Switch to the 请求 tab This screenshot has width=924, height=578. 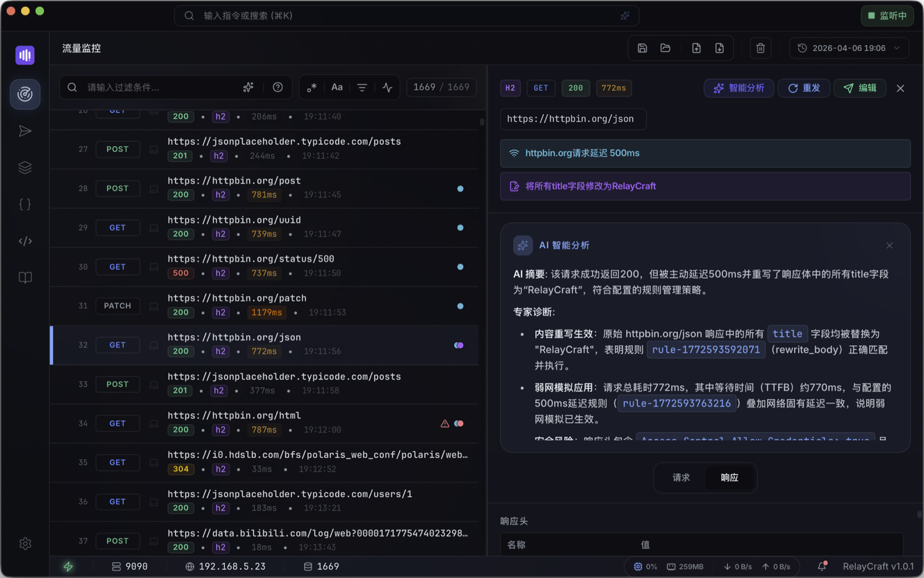pyautogui.click(x=681, y=478)
